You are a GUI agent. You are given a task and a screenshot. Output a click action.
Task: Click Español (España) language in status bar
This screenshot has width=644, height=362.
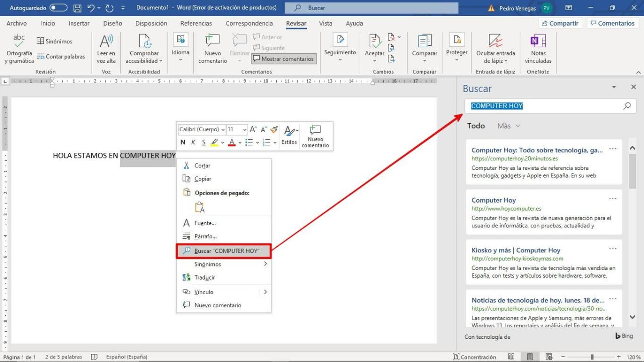tap(126, 357)
